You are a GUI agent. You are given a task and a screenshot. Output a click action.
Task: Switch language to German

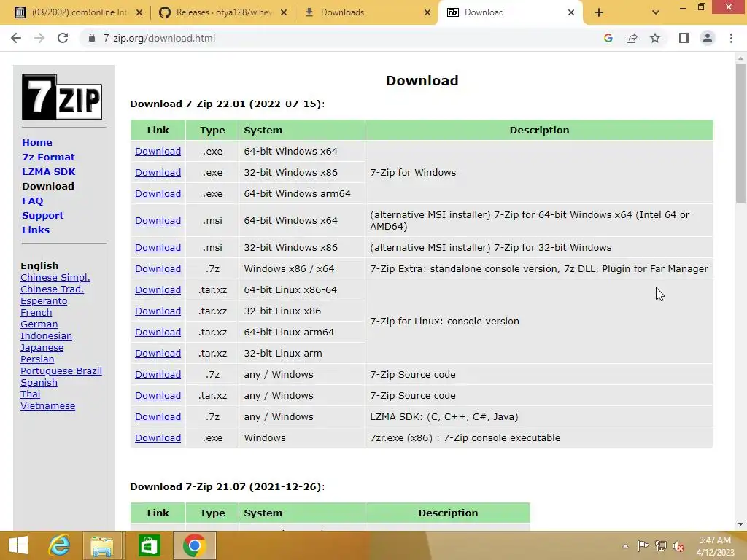39,324
